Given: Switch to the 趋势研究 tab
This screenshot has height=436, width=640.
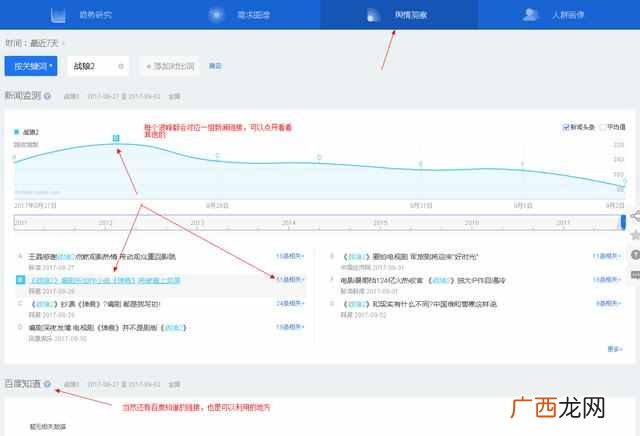Looking at the screenshot, I should (x=82, y=15).
